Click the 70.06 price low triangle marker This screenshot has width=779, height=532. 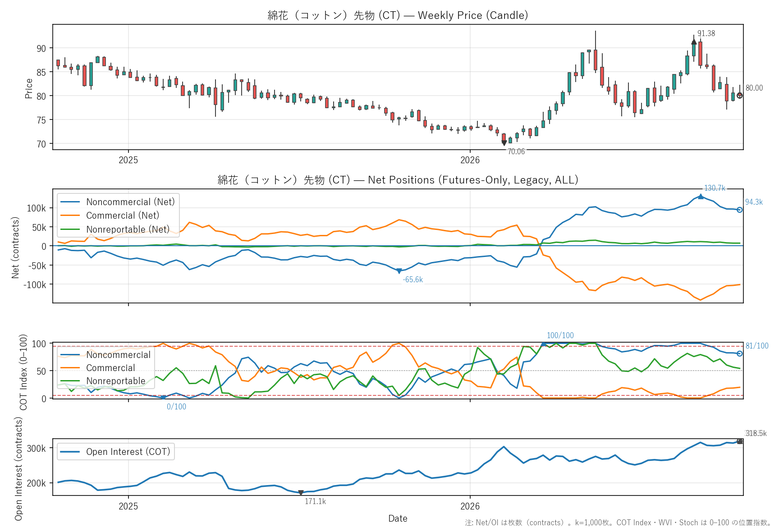[504, 143]
